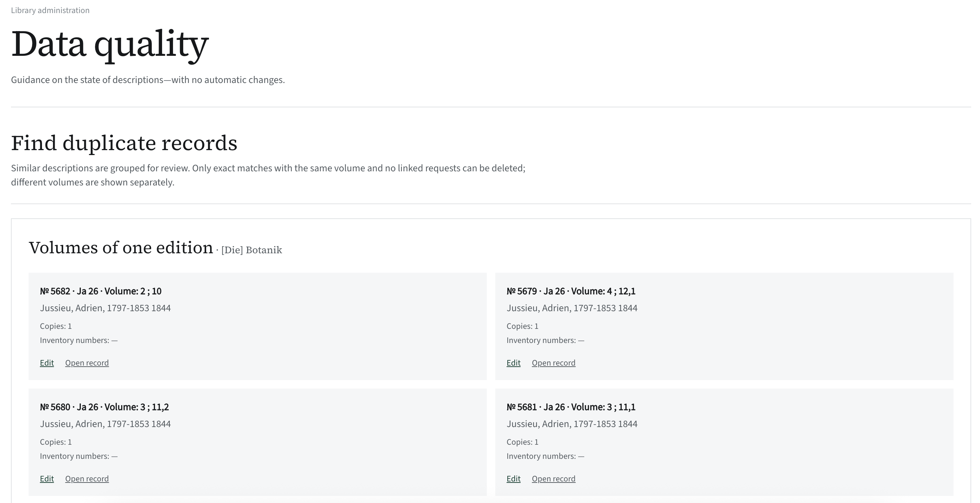Click the author line in card № 5681

572,424
